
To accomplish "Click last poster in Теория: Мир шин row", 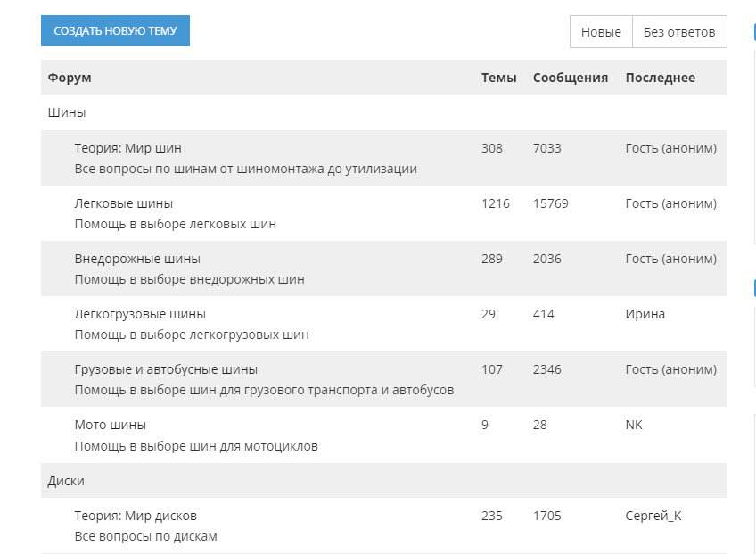I will pyautogui.click(x=670, y=148).
